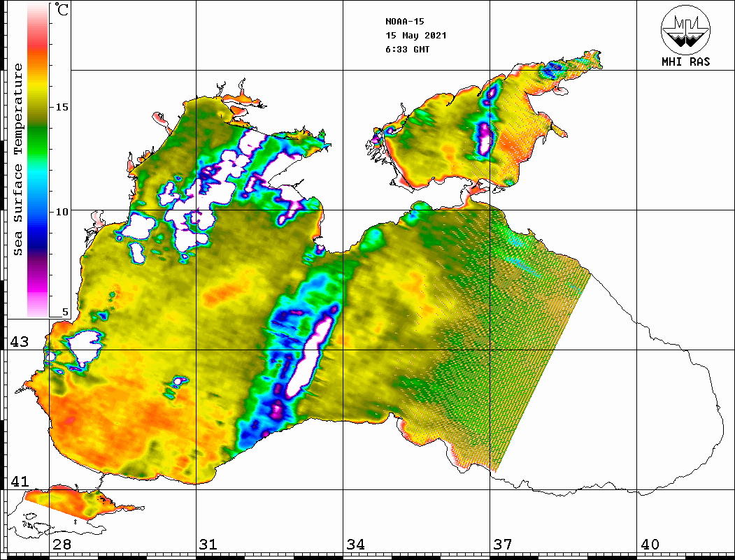Pick the 5 degree tick on color scale
735x560 pixels.
click(66, 313)
